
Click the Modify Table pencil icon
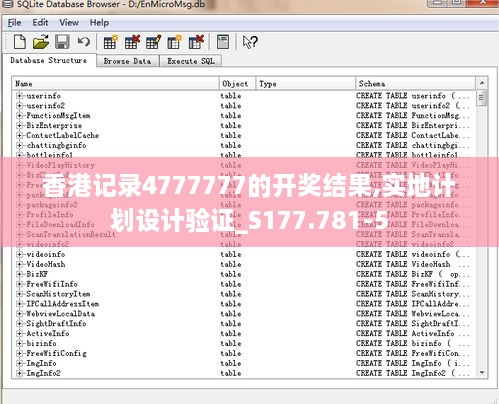[x=153, y=42]
